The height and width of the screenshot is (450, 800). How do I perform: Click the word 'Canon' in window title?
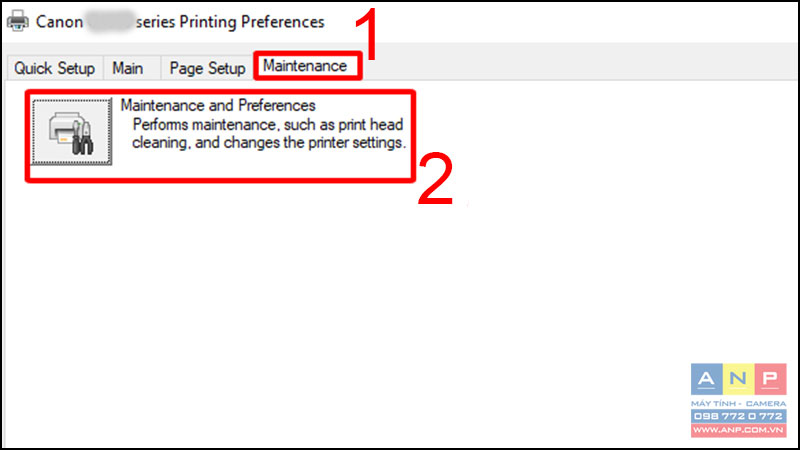click(x=59, y=22)
